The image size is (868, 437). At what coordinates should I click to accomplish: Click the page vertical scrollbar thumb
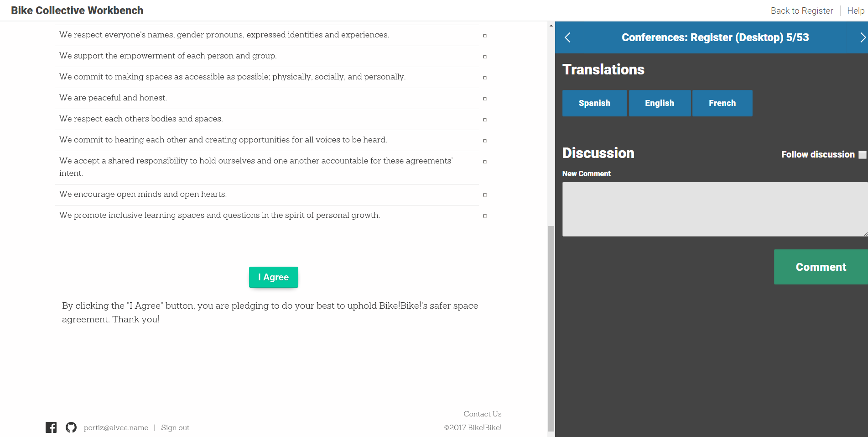551,328
